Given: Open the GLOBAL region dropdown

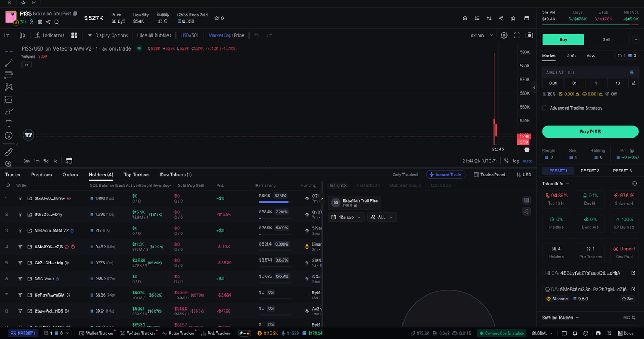Looking at the screenshot, I should point(541,334).
